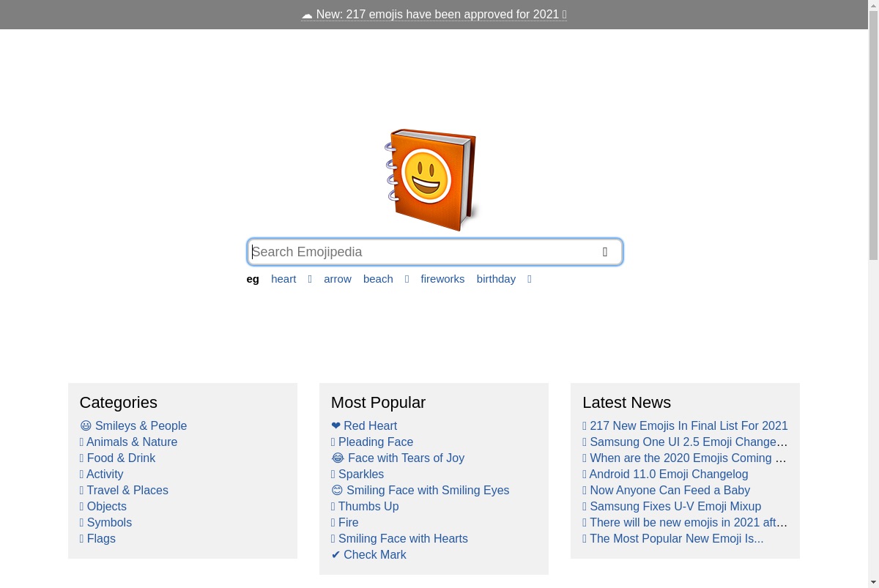879x588 pixels.
Task: Read When are the 2020 Emojis Coming article
Action: [x=685, y=458]
